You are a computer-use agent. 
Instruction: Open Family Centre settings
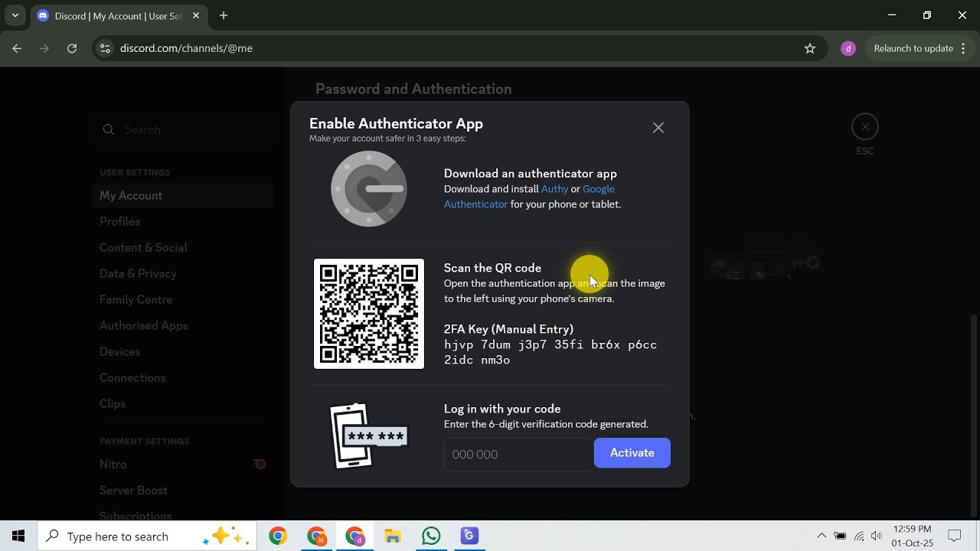136,300
